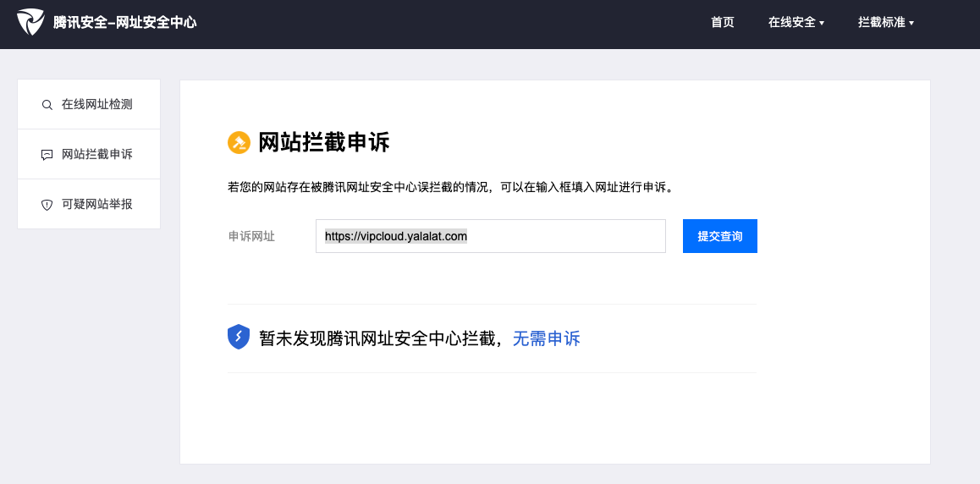Expand the 拦截标准 dropdown menu
This screenshot has height=484, width=980.
click(x=886, y=23)
